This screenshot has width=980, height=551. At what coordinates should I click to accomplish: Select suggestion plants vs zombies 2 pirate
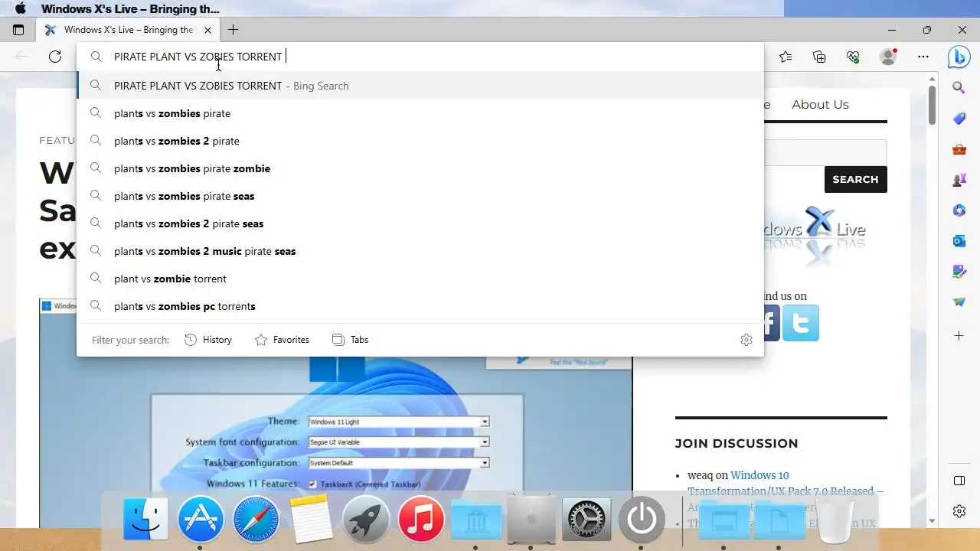tap(420, 141)
